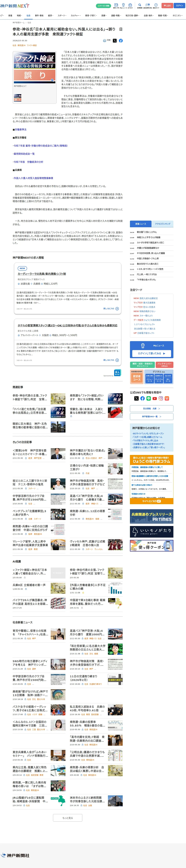
Task: Select the 愛読者コース plan button
Action: click(137, 378)
